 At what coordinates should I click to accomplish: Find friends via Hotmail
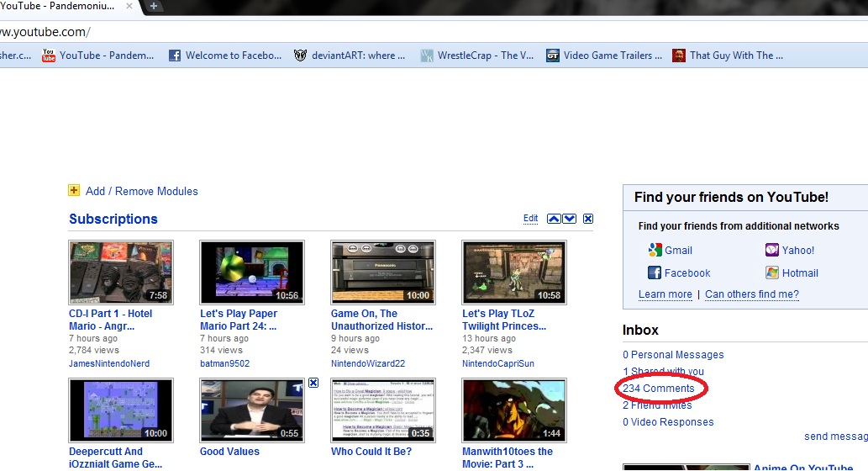[x=792, y=273]
